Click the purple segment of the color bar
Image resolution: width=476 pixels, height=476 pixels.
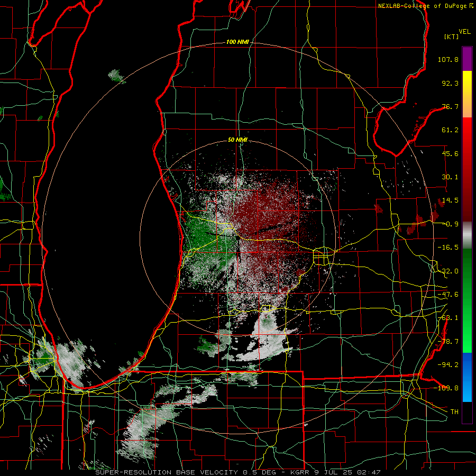click(x=467, y=59)
